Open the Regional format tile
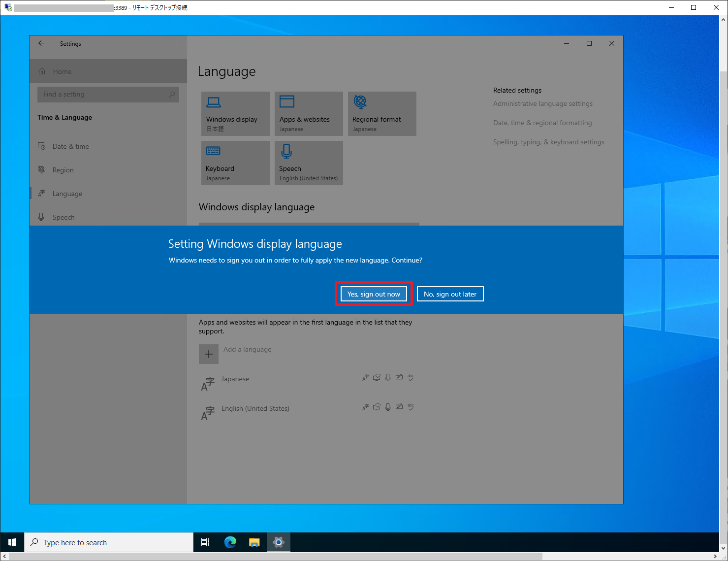This screenshot has height=561, width=728. coord(382,113)
